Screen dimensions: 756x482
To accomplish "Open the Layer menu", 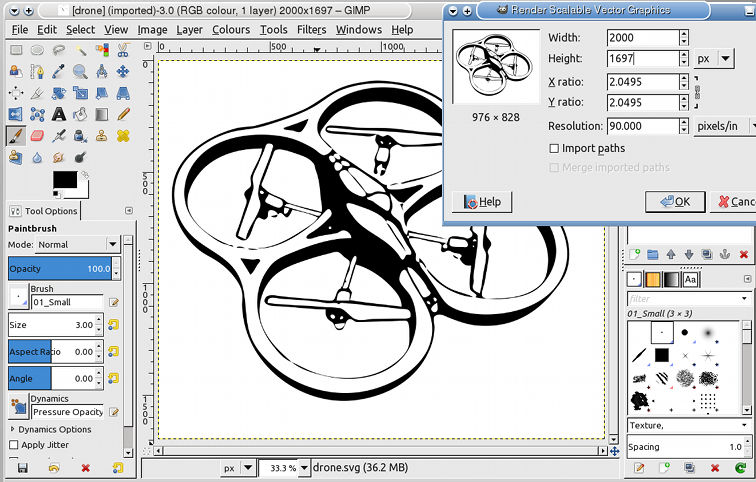I will [189, 30].
